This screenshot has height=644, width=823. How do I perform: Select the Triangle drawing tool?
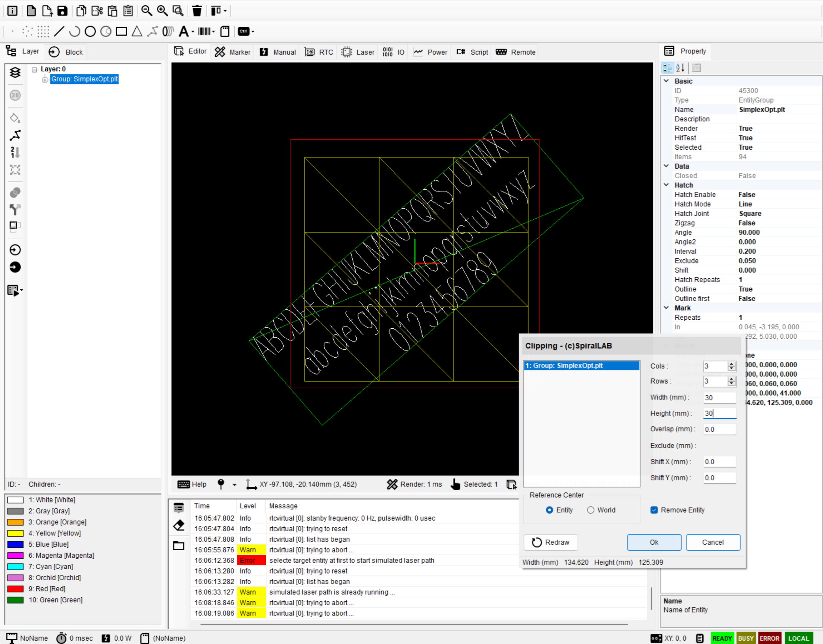[137, 31]
